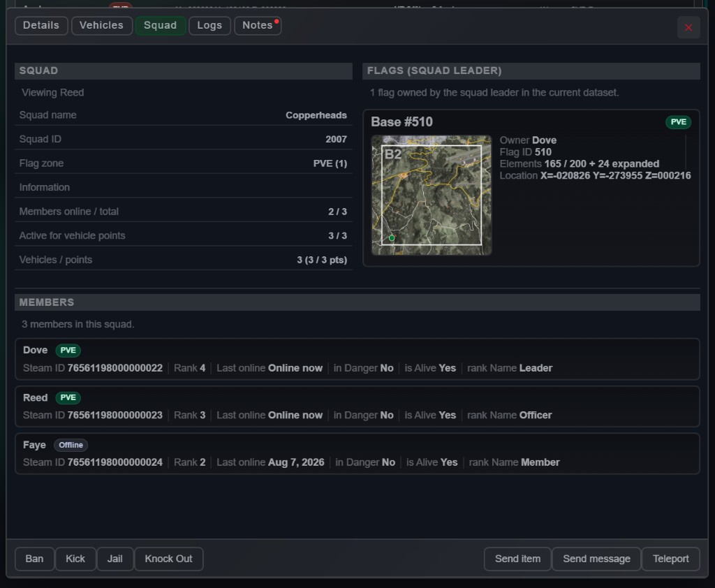Click the Base #510 heading

(x=401, y=122)
